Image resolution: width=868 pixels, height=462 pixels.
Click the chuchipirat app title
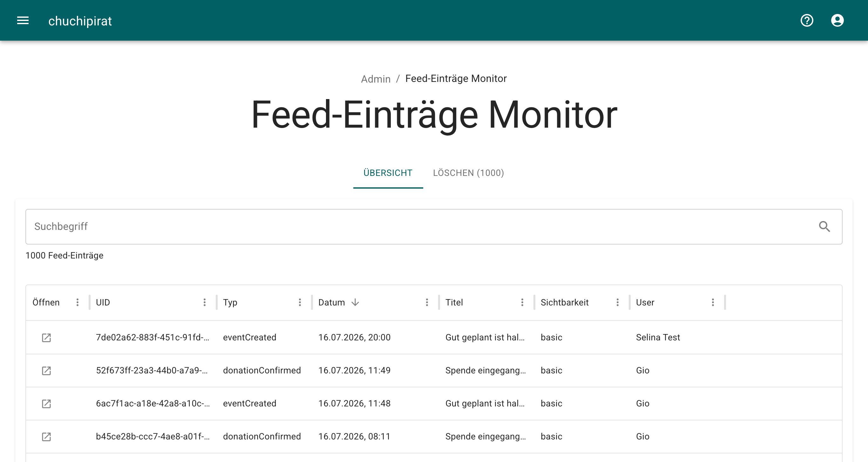tap(80, 21)
